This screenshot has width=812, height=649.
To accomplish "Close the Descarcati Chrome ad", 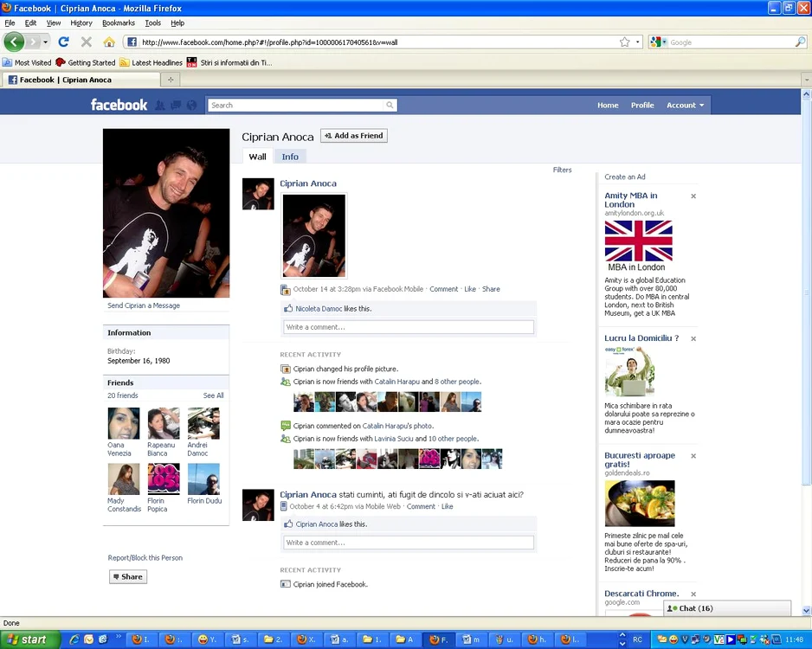I will pos(693,594).
